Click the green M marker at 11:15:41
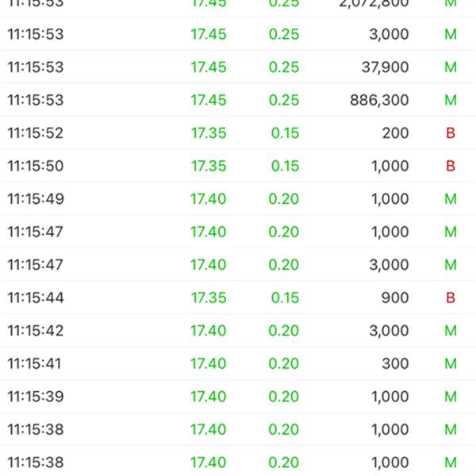The width and height of the screenshot is (476, 476). click(x=451, y=364)
